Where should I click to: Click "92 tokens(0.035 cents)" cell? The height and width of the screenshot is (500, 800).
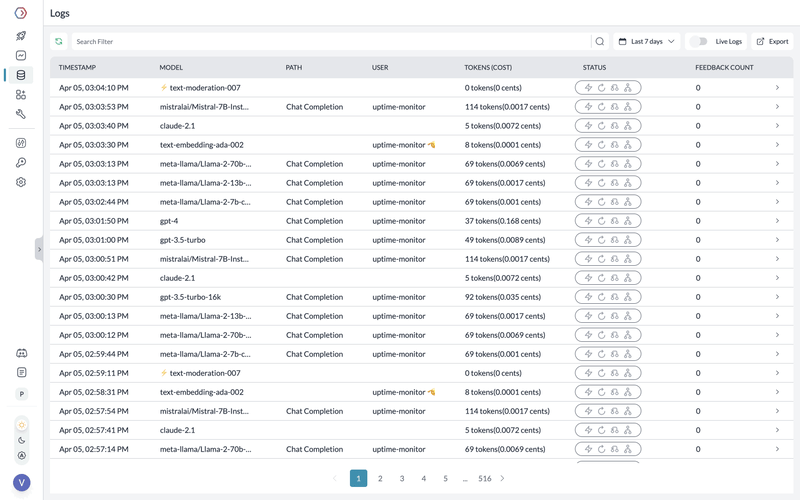(503, 297)
